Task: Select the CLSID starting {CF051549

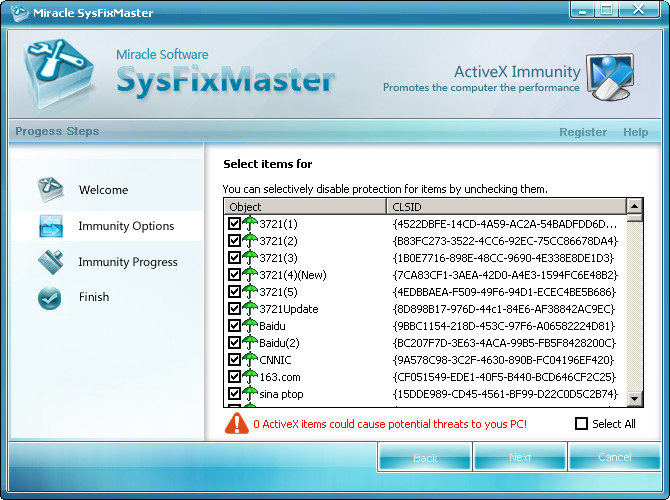Action: pyautogui.click(x=504, y=377)
